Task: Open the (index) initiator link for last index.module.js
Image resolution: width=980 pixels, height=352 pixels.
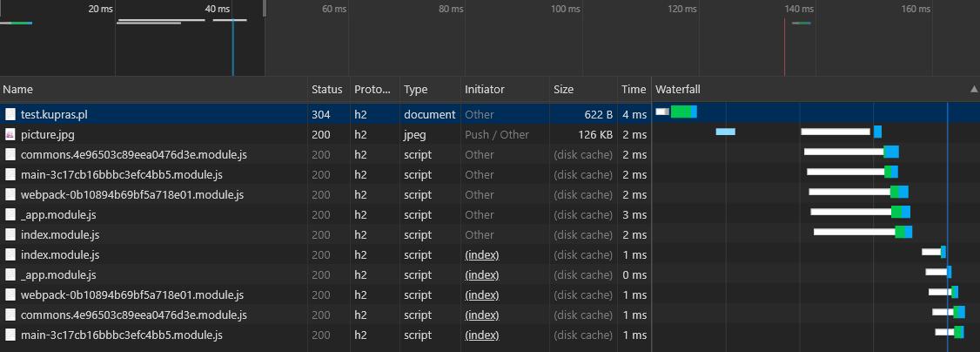Action: coord(482,255)
